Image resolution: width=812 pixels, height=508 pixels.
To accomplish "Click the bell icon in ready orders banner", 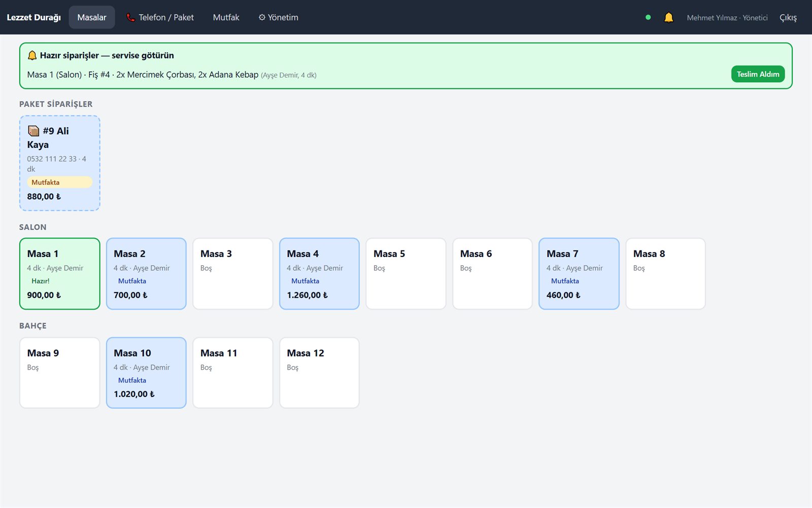I will [x=32, y=55].
